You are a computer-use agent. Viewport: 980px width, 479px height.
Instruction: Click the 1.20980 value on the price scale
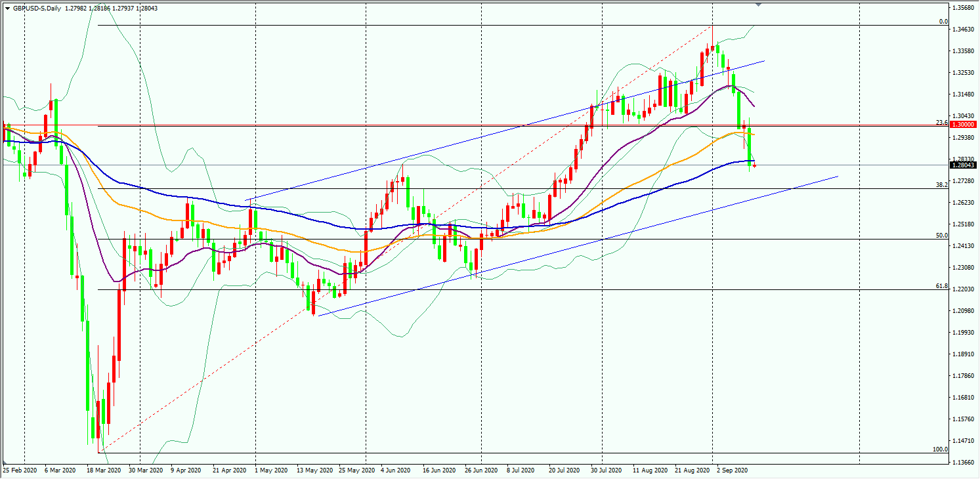click(962, 311)
